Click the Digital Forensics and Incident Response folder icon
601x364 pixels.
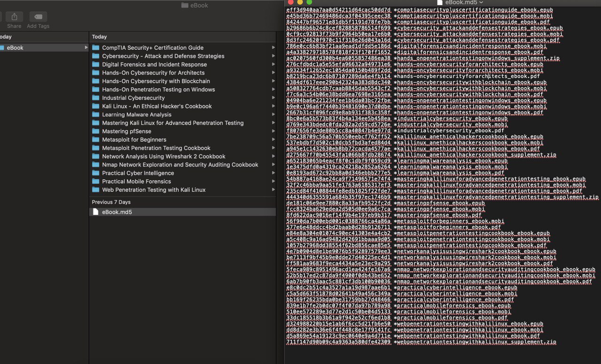tap(96, 65)
